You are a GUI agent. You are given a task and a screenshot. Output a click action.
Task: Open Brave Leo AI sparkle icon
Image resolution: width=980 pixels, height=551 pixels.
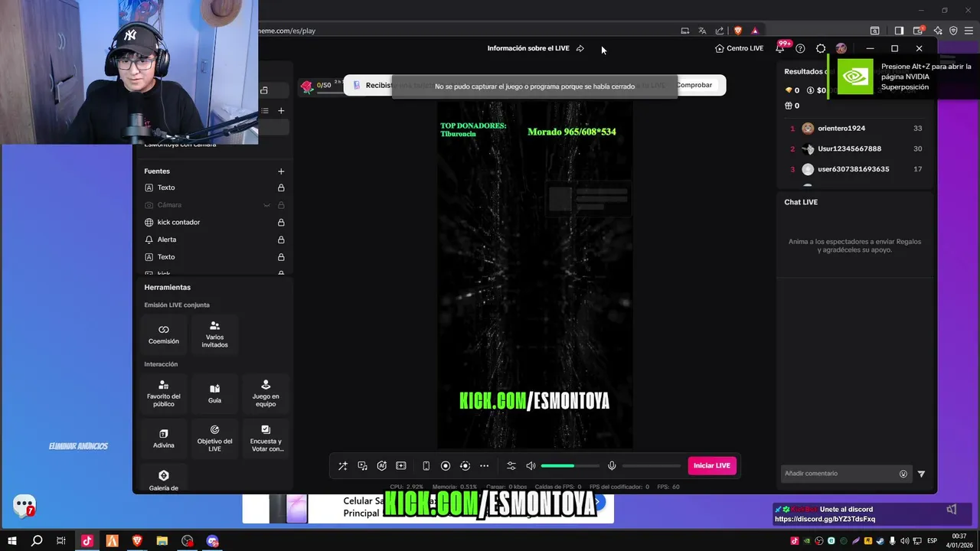938,31
